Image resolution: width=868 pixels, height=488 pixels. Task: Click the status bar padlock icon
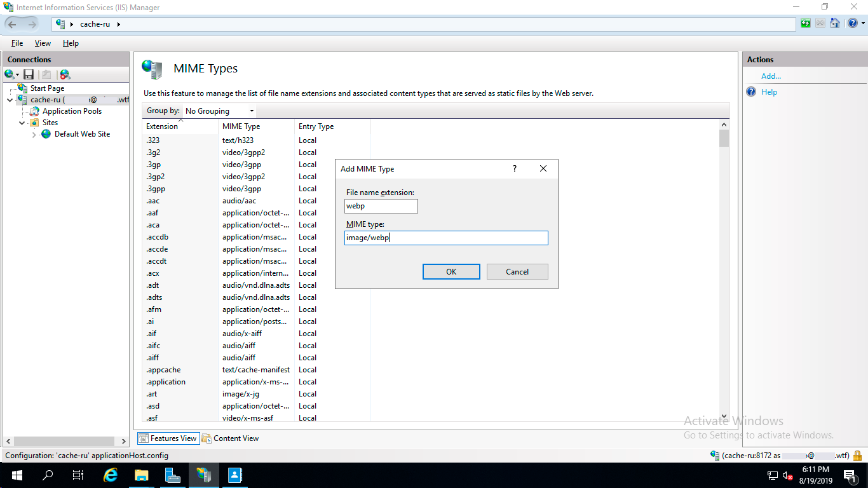pos(857,456)
